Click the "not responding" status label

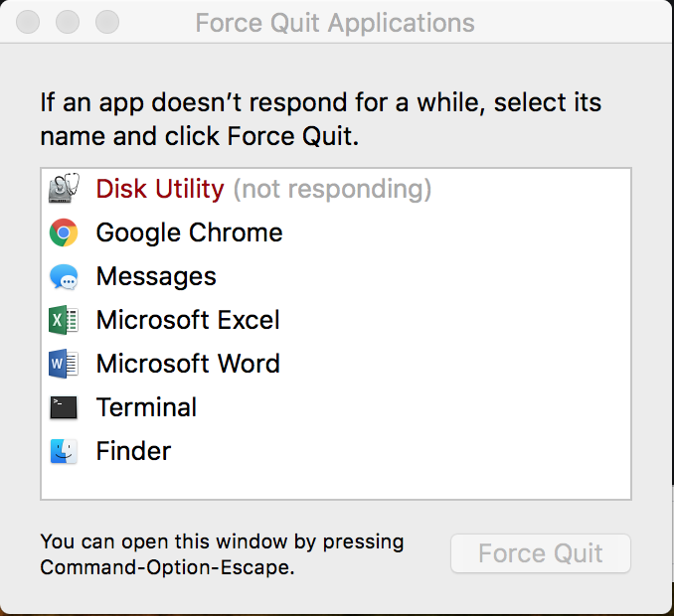pos(332,189)
